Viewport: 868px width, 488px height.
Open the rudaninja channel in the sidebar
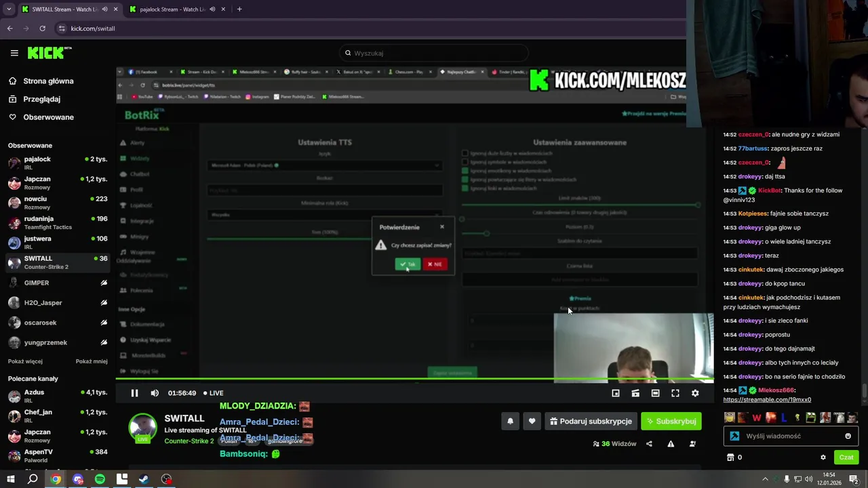point(58,223)
